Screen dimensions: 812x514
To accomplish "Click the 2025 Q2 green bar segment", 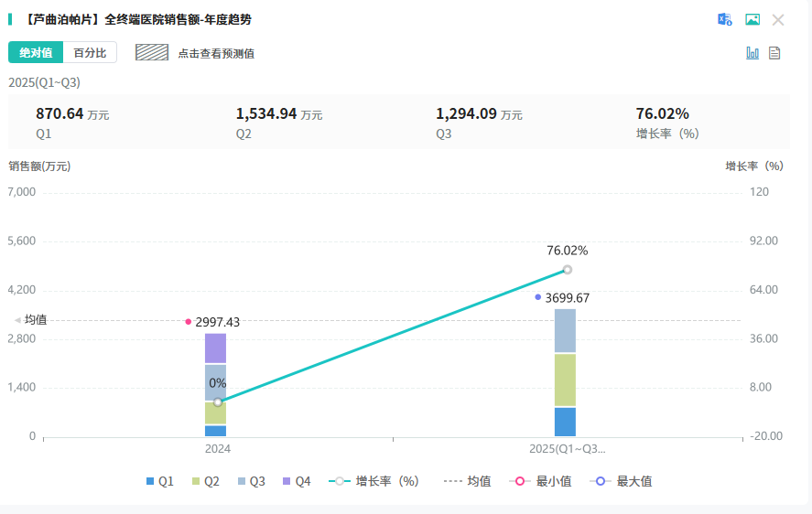I will coord(565,380).
